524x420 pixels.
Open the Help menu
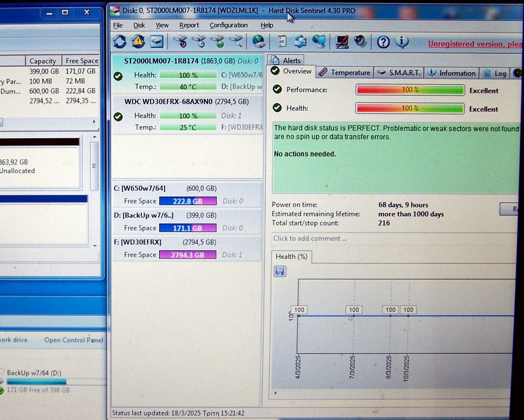pos(267,25)
